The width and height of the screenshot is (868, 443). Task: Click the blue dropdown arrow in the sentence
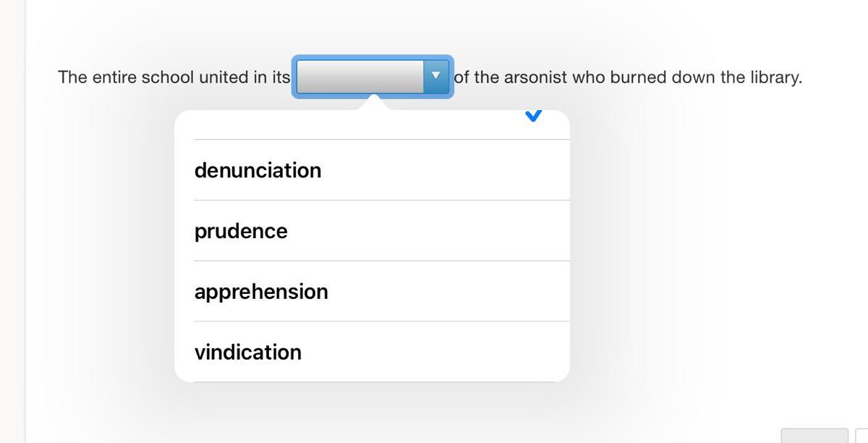click(435, 76)
